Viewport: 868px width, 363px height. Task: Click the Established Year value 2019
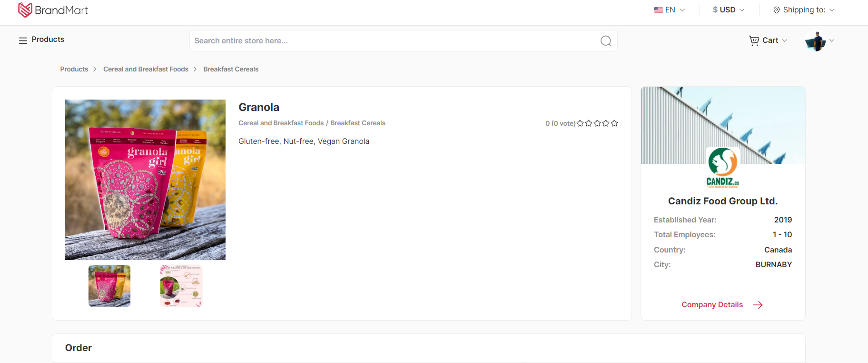[x=783, y=220]
